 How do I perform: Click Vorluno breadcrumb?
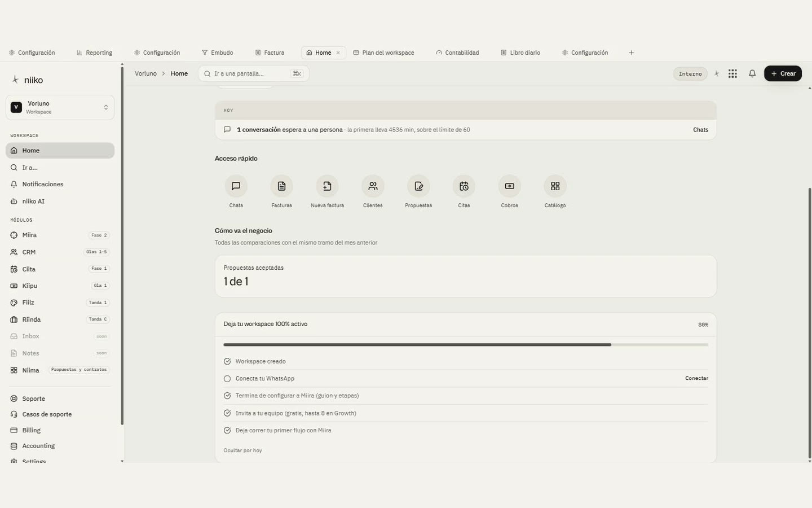(x=145, y=73)
